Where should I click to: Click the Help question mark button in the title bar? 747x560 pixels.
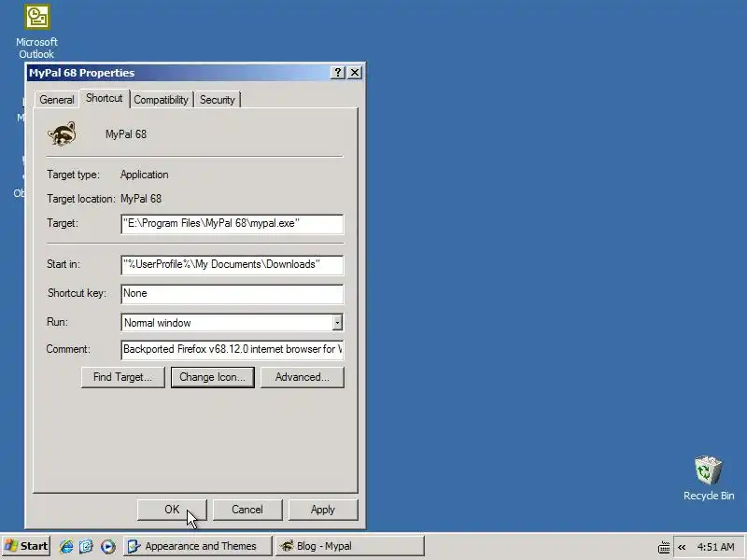[337, 73]
